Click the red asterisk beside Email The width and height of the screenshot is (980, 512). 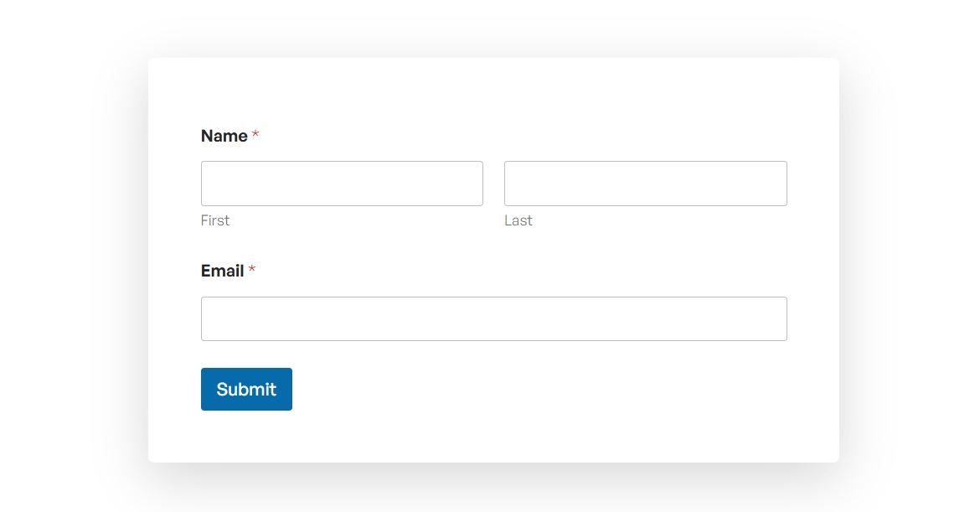252,271
